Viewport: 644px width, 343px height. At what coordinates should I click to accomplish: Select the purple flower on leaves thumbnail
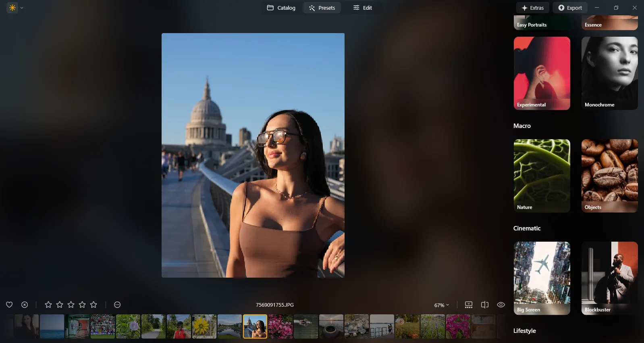(x=128, y=326)
